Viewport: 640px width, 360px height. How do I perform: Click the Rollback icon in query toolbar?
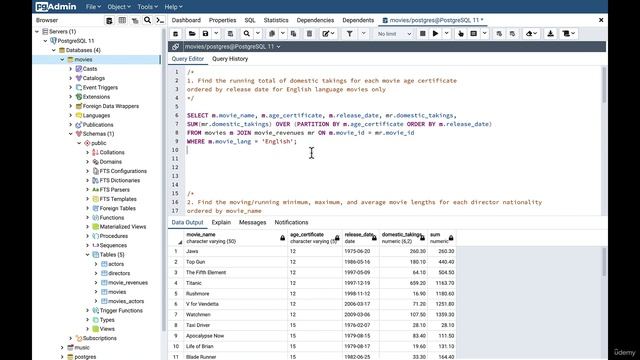click(513, 34)
